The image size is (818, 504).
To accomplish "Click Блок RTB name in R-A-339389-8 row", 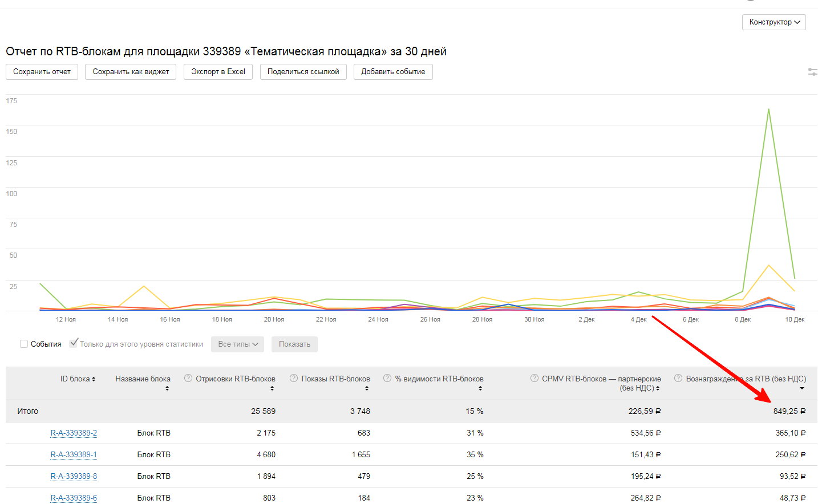I will click(x=154, y=476).
